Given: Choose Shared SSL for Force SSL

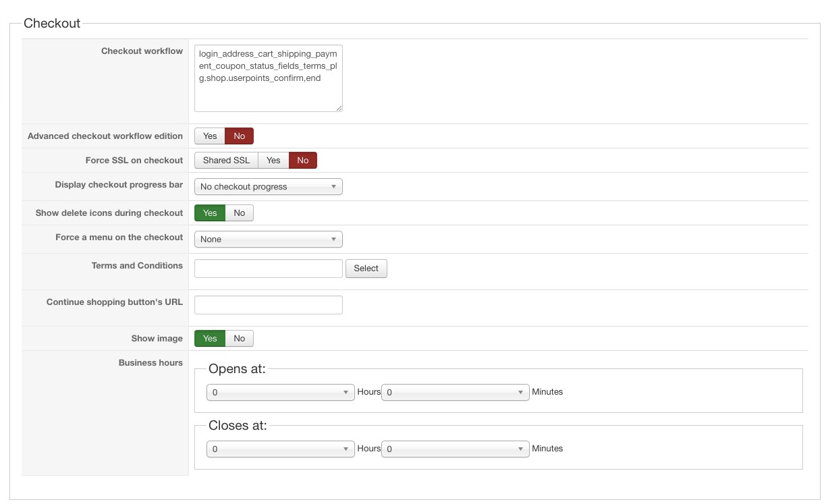Looking at the screenshot, I should [226, 161].
